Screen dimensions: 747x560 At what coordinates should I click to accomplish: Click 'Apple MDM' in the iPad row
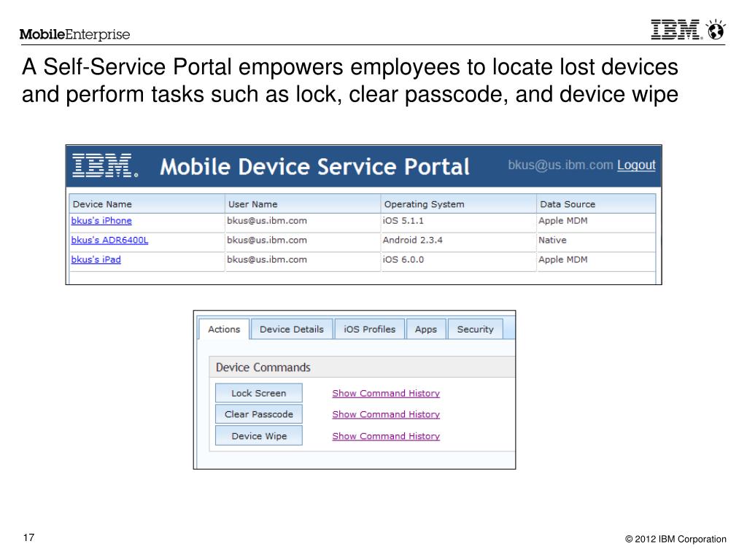click(x=563, y=260)
